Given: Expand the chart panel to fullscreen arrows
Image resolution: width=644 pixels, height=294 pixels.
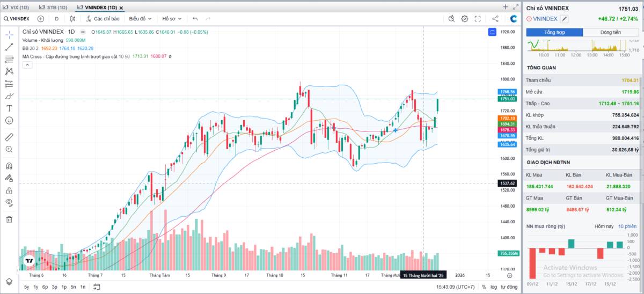Looking at the screenshot, I should click(x=516, y=7).
